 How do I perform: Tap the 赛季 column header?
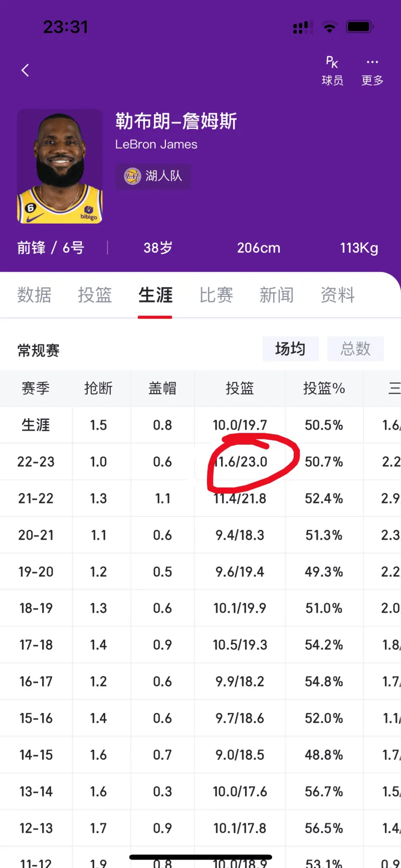coord(36,388)
